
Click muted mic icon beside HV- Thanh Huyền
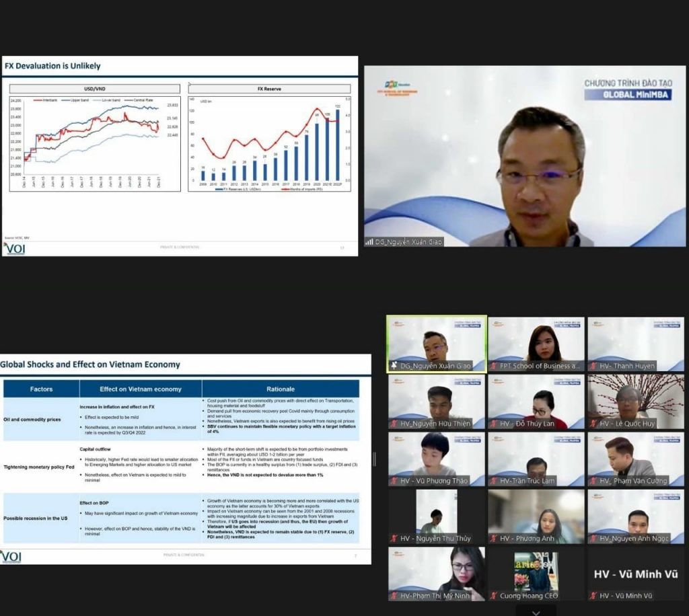[593, 367]
